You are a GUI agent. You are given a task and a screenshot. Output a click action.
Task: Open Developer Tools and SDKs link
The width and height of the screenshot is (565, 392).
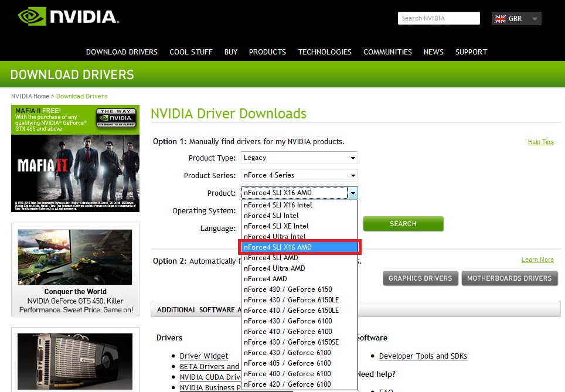coord(423,356)
